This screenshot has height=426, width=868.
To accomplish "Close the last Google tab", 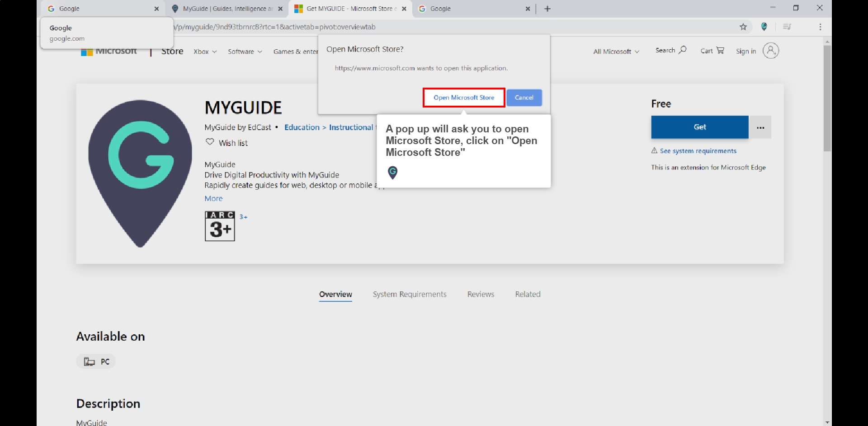I will point(528,9).
